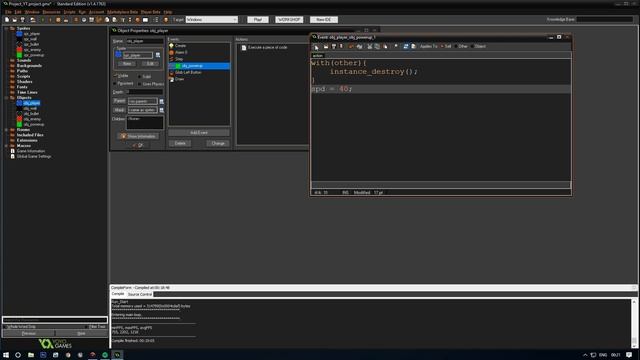This screenshot has height=360, width=640.
Task: Click the Save project toolbar icon
Action: click(22, 20)
